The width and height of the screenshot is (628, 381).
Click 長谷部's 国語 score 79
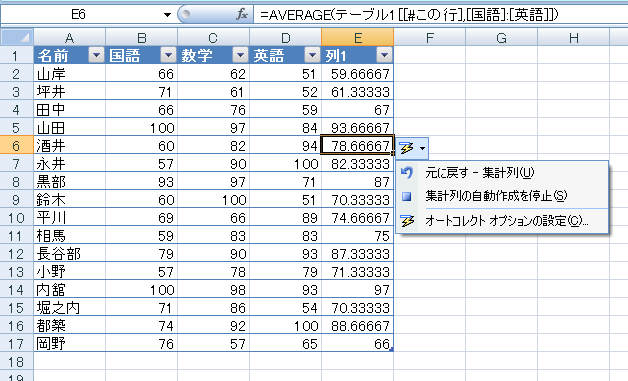142,254
